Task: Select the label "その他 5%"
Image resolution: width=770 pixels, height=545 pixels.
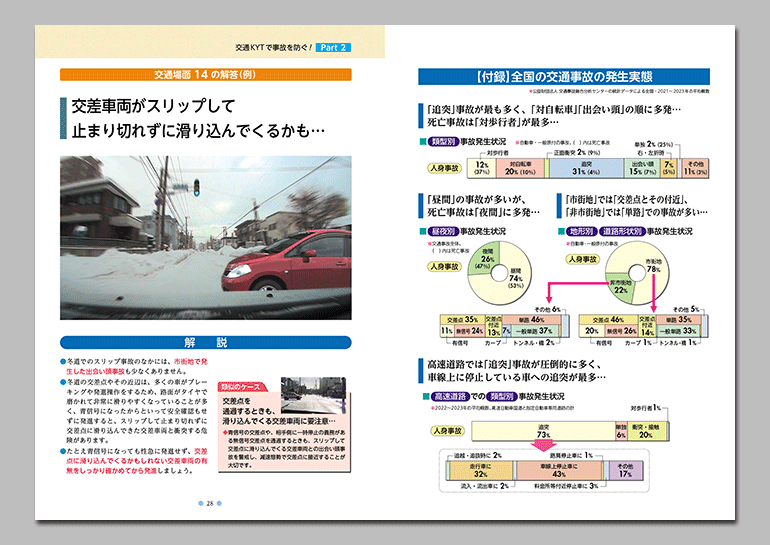Action: [686, 309]
